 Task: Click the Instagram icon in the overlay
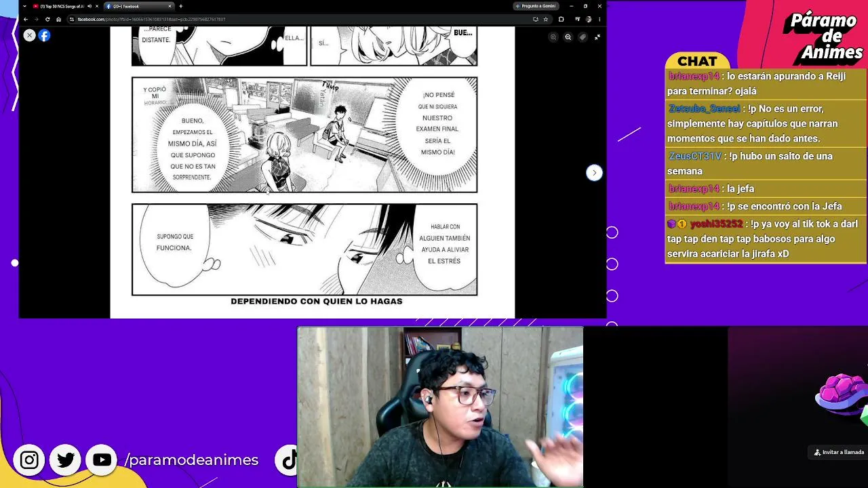point(29,461)
